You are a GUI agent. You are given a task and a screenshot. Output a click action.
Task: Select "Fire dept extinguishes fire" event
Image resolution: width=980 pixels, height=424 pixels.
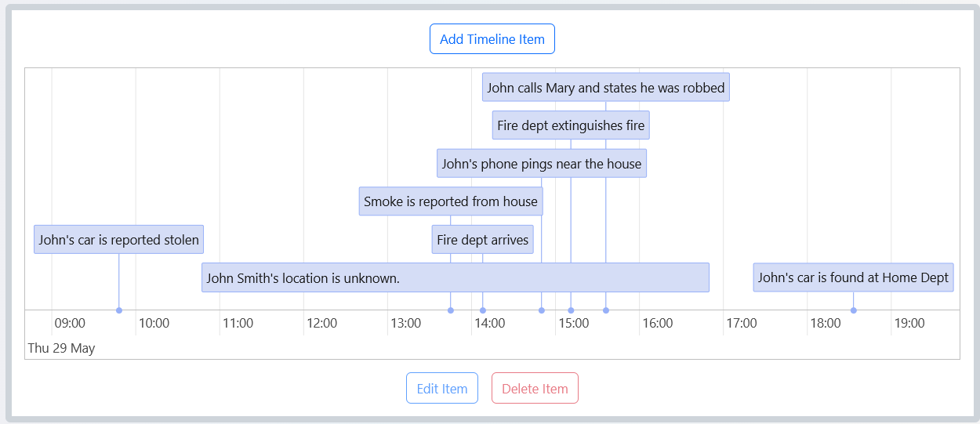[570, 125]
